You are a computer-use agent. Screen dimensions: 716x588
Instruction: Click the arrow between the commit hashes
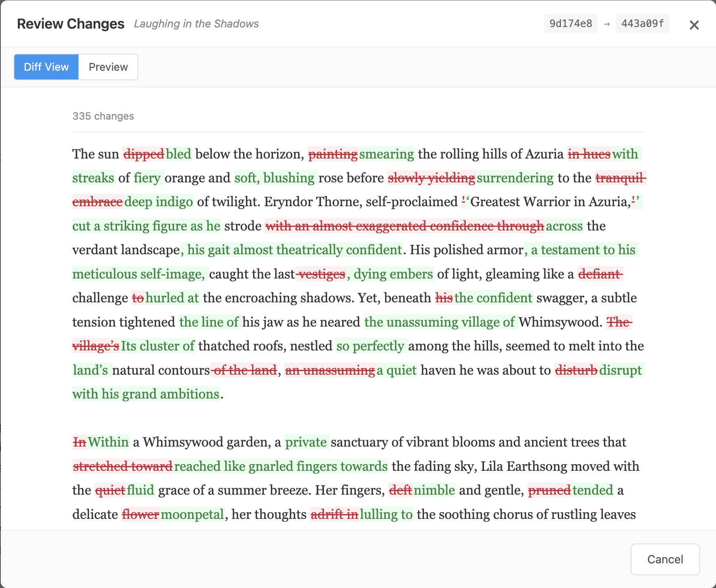[606, 23]
